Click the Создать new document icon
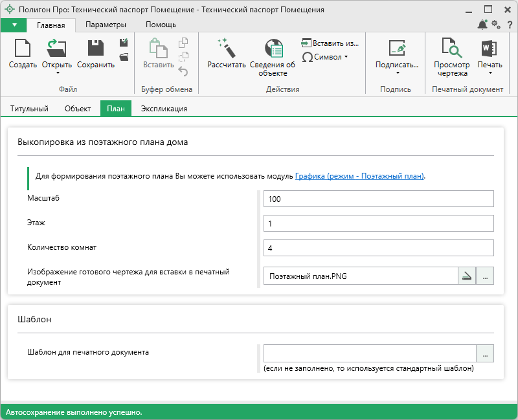The image size is (518, 420). (x=23, y=49)
